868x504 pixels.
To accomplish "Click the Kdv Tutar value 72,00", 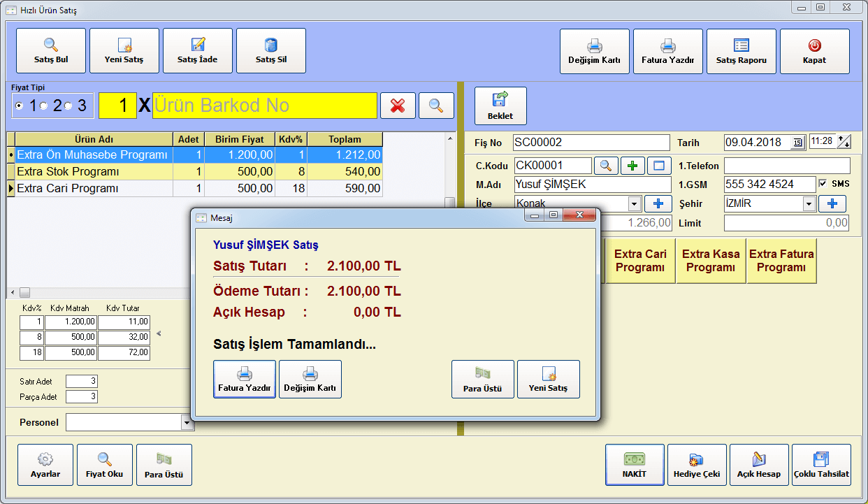I will [x=124, y=353].
